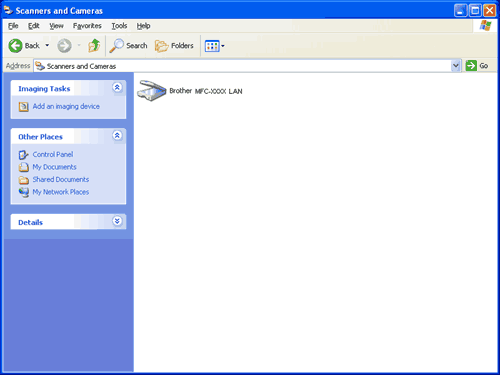This screenshot has height=375, width=500.
Task: Click the green Go arrow icon
Action: click(471, 66)
